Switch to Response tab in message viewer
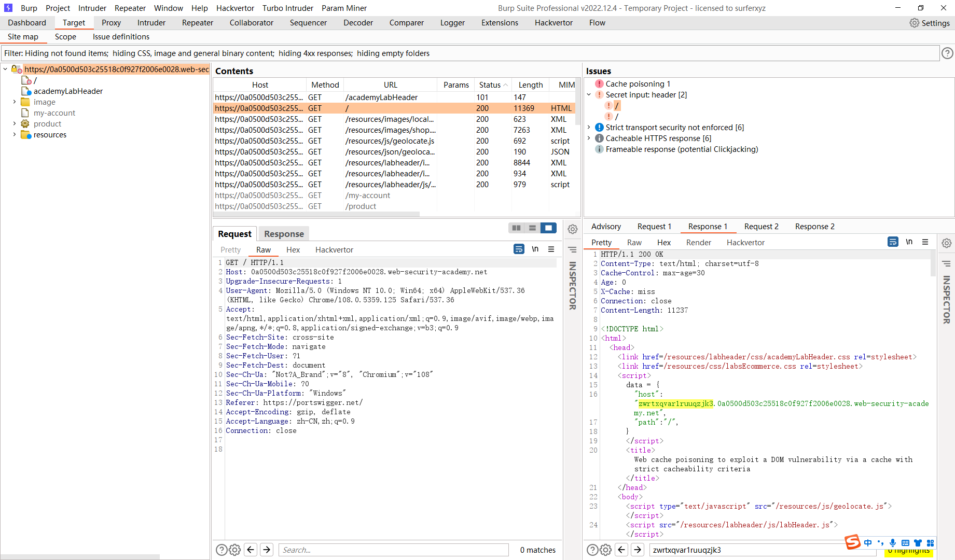This screenshot has width=955, height=560. tap(284, 234)
